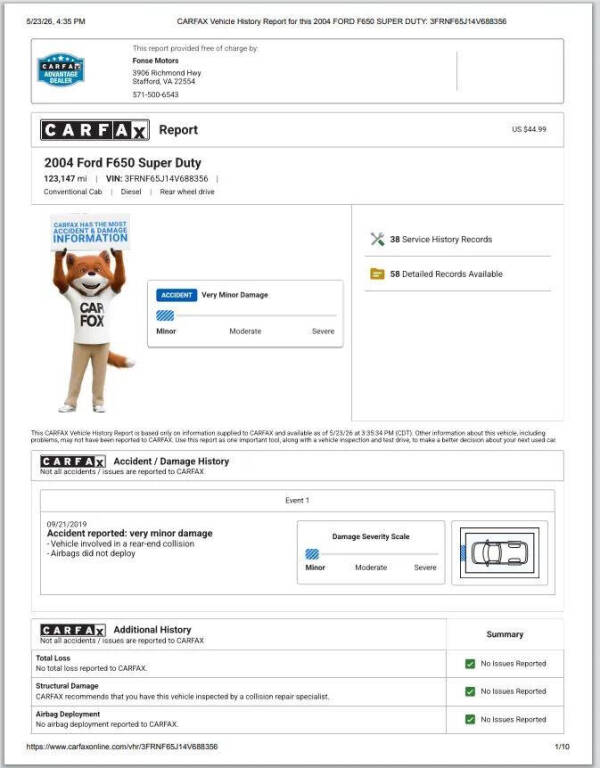Screen dimensions: 600x768
Task: Click the Very Minor Damage severity bar
Action: pos(246,316)
